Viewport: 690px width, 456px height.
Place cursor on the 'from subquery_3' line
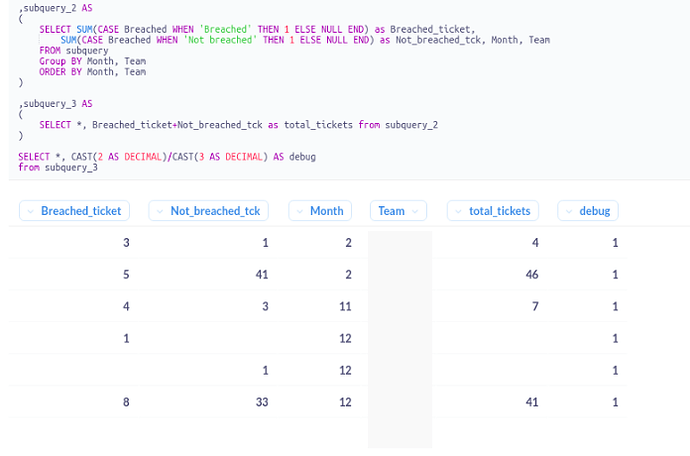coord(58,167)
